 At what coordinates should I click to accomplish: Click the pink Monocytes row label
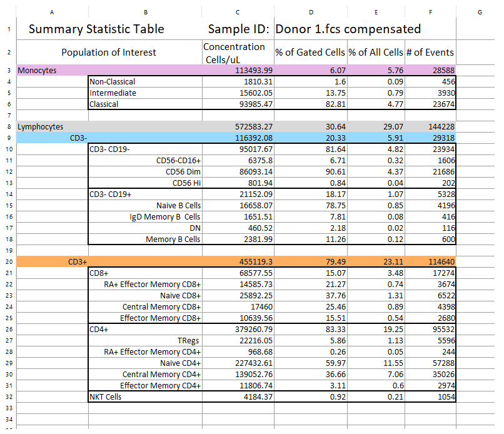[x=38, y=70]
